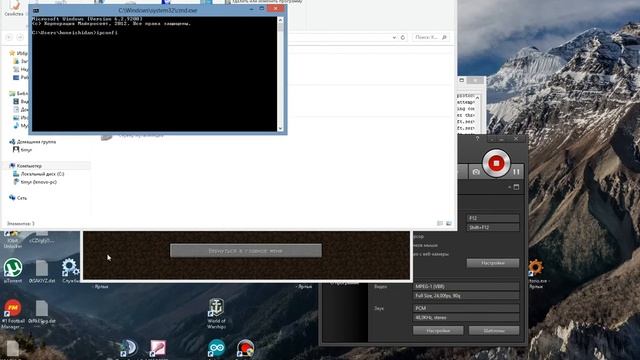Open the Настройки button under webcam options
The image size is (640, 360).
pyautogui.click(x=493, y=263)
